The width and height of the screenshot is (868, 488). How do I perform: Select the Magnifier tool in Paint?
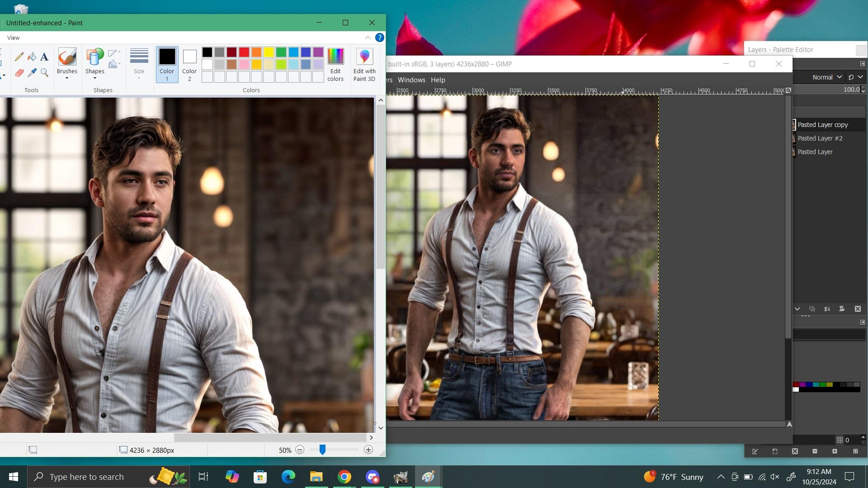tap(44, 73)
